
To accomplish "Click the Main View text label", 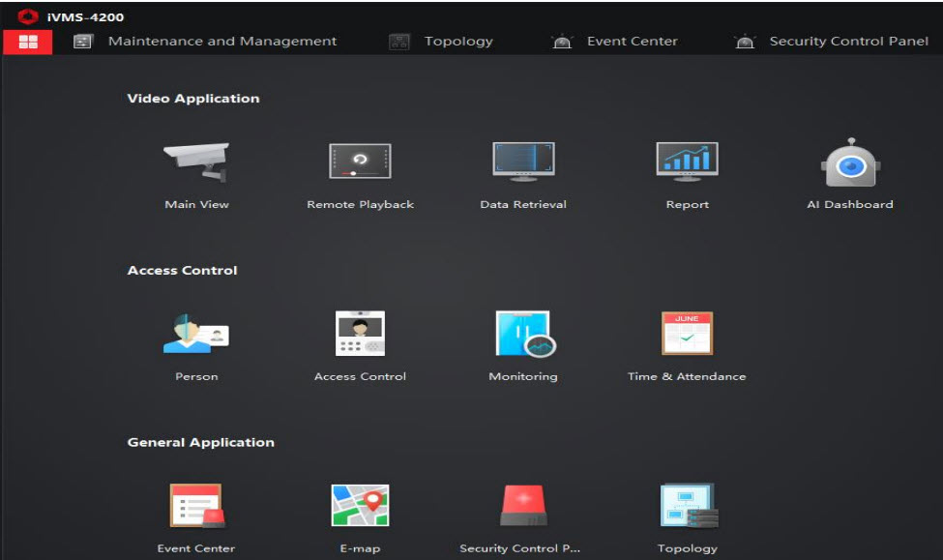I will 196,205.
